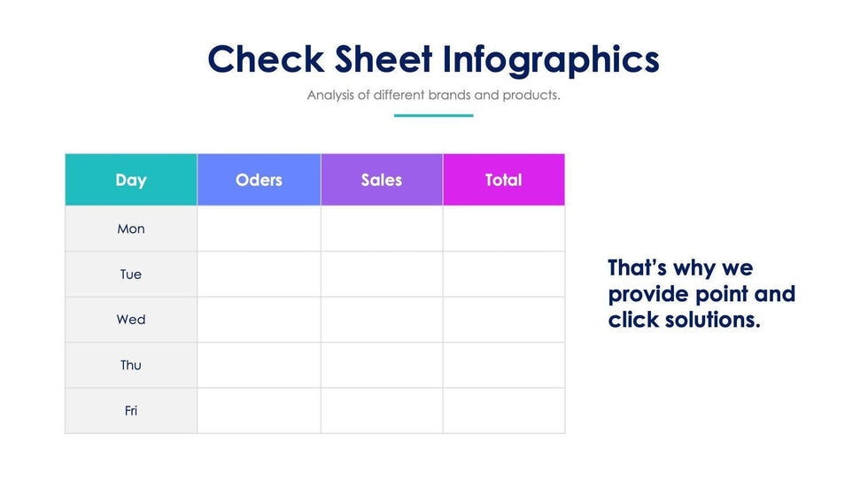Select the Mon row label
868x488 pixels.
pos(131,229)
